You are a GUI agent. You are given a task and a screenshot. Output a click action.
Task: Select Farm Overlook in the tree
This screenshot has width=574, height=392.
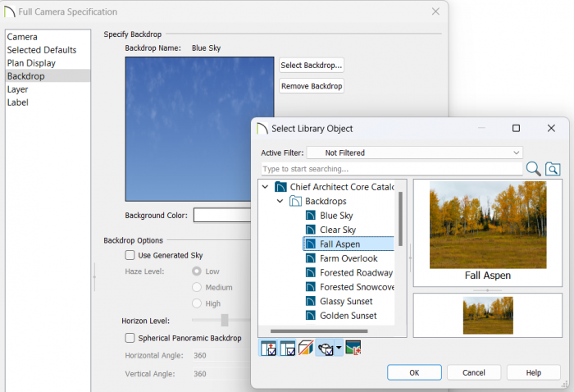348,258
